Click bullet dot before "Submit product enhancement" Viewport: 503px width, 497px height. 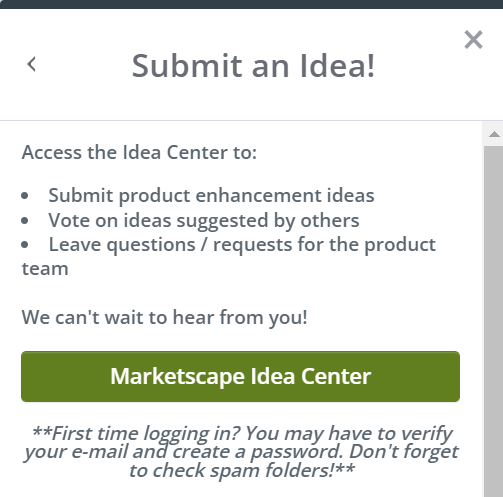(x=24, y=195)
